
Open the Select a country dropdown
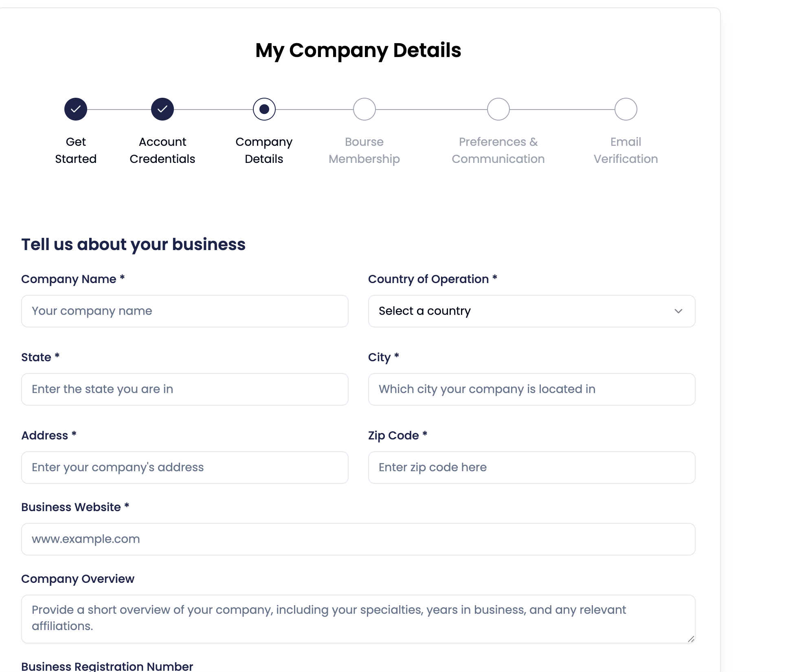(x=532, y=311)
